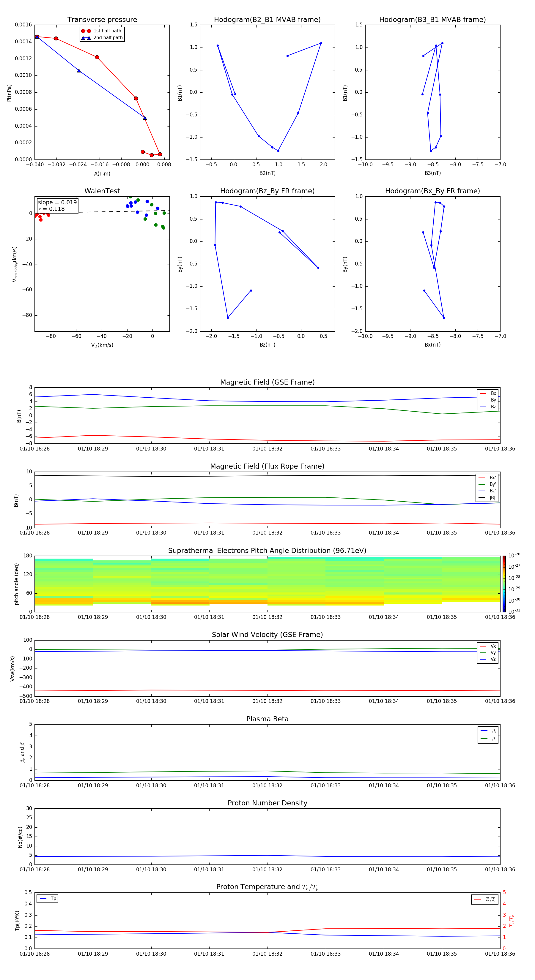Click the 'Hodogram(B3_B1 MVAB frame)' title
Image resolution: width=535 pixels, height=980 pixels.
pos(432,20)
